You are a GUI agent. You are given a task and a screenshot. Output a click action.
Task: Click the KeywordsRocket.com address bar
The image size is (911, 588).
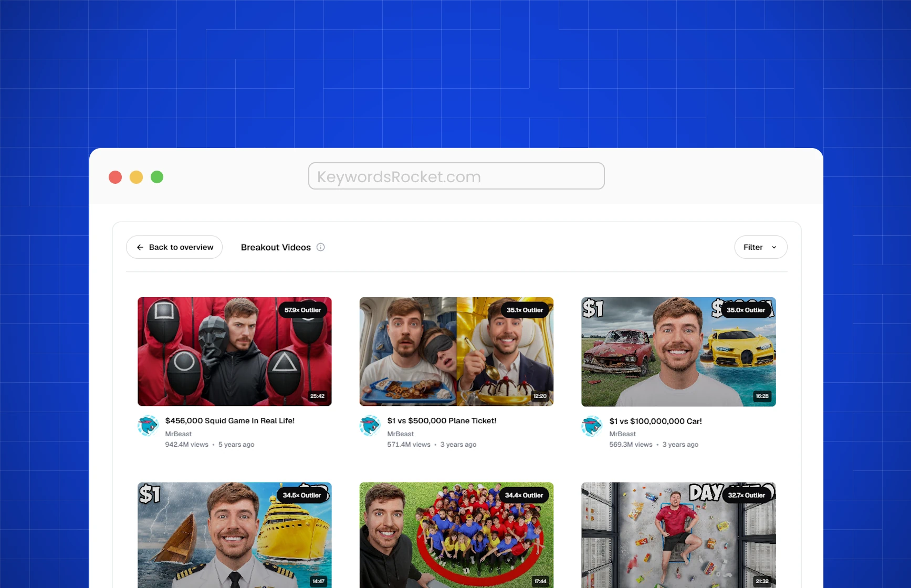(x=456, y=176)
